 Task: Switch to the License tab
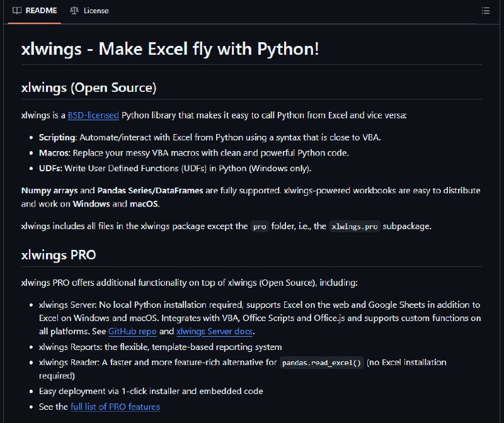coord(89,11)
